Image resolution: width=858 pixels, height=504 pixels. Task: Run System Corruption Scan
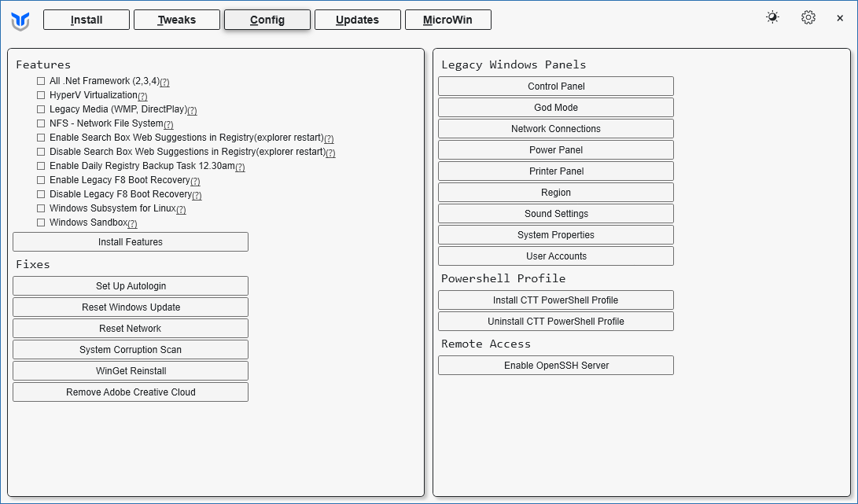click(x=131, y=350)
